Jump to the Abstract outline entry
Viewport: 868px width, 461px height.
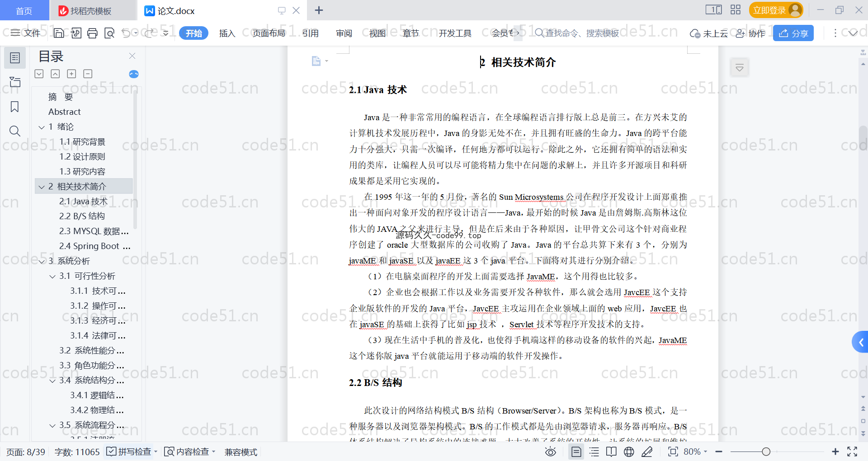point(64,112)
